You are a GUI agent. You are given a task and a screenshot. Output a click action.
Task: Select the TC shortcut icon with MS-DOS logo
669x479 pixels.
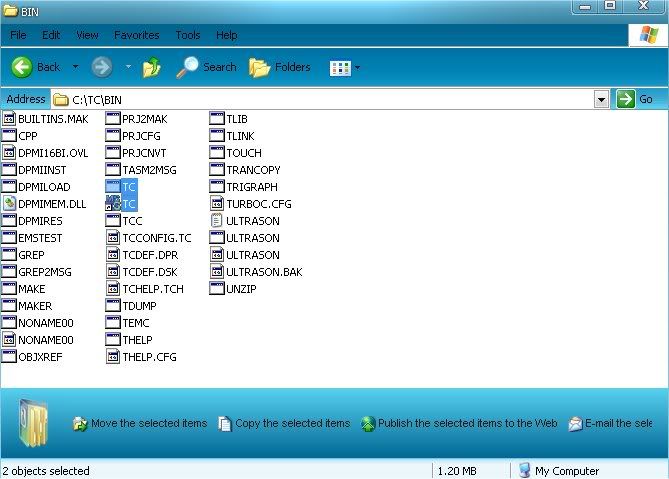[x=113, y=203]
